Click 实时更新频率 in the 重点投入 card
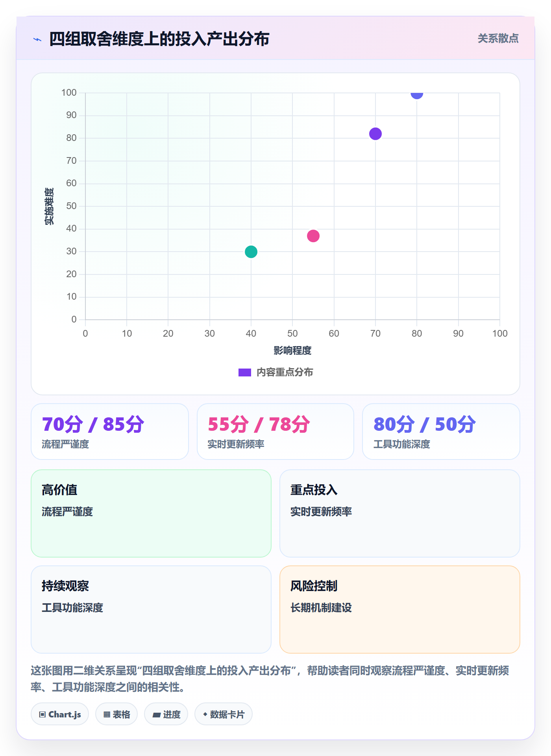Viewport: 551px width, 756px height. 321,511
